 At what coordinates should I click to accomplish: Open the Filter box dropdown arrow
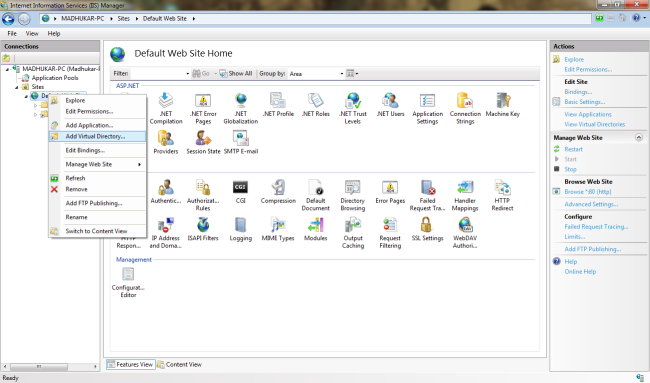point(187,74)
